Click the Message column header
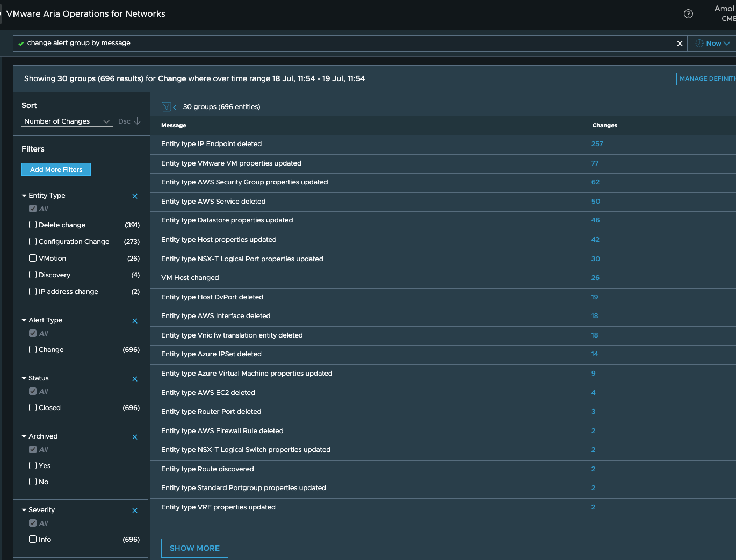The image size is (736, 560). (x=174, y=125)
